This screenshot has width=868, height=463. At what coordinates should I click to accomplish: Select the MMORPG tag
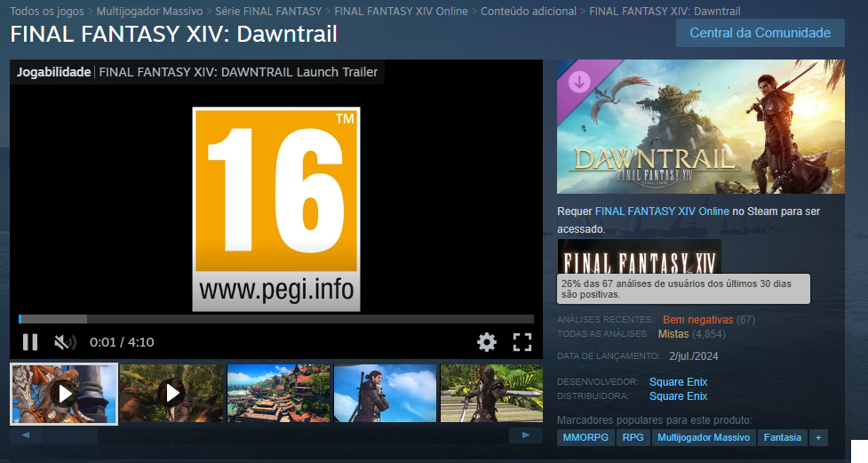pyautogui.click(x=585, y=437)
